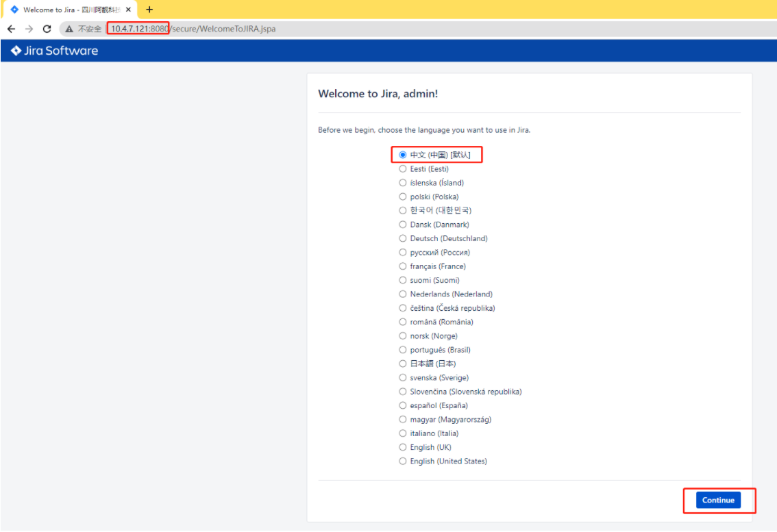Select Nederlands (Nederland) language option

(x=403, y=294)
